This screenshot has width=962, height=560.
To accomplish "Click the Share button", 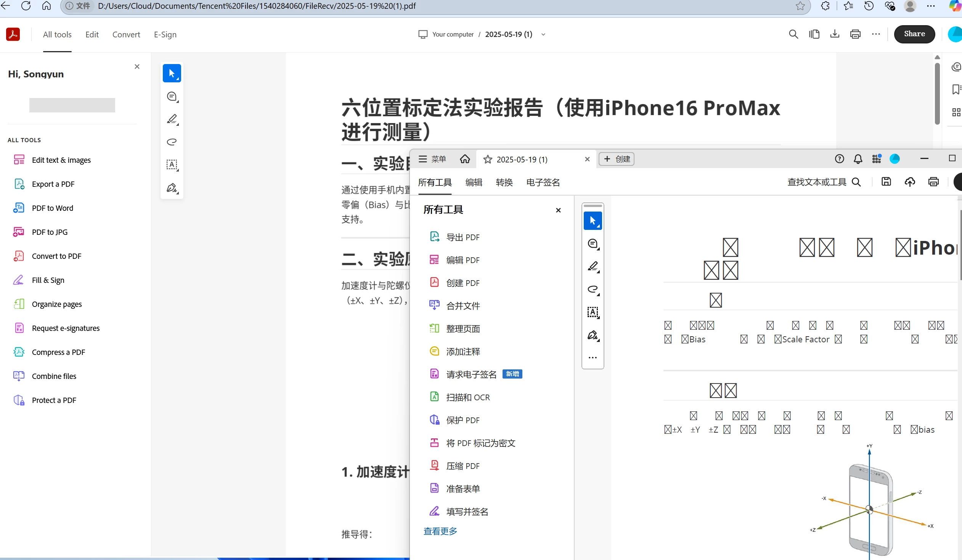I will [914, 34].
